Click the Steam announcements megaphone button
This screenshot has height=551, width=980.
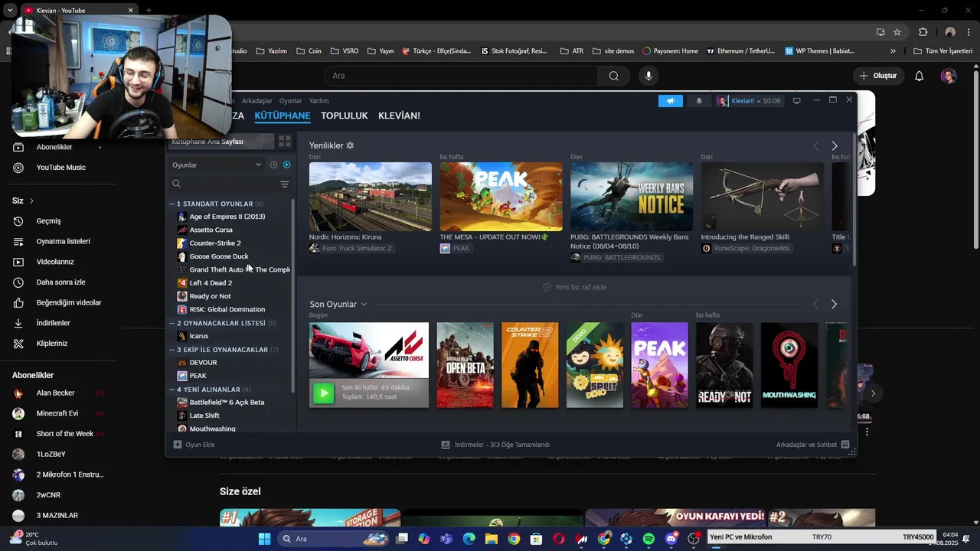tap(670, 101)
